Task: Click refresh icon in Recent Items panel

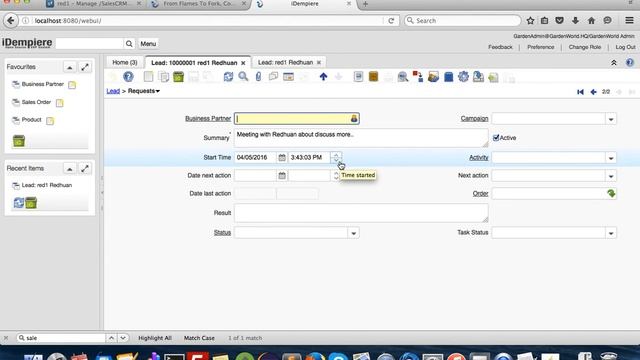Action: (18, 202)
